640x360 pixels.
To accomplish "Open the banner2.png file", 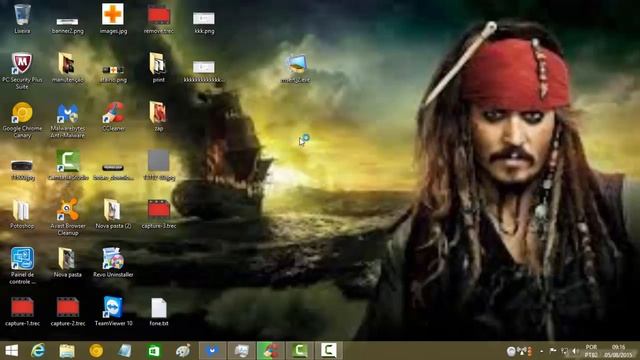I will point(68,25).
